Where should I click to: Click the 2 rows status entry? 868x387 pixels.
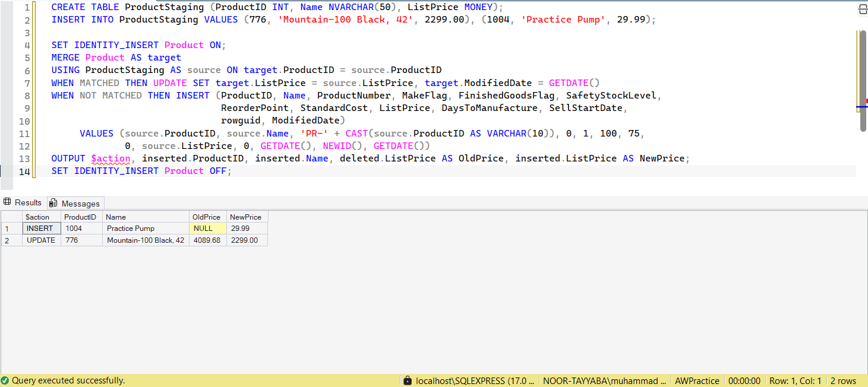pyautogui.click(x=844, y=380)
